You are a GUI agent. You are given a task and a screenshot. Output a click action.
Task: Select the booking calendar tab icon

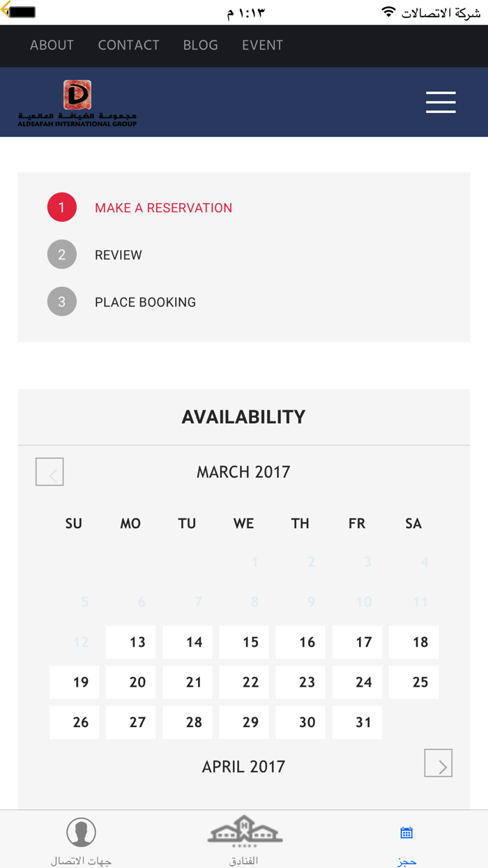(406, 832)
